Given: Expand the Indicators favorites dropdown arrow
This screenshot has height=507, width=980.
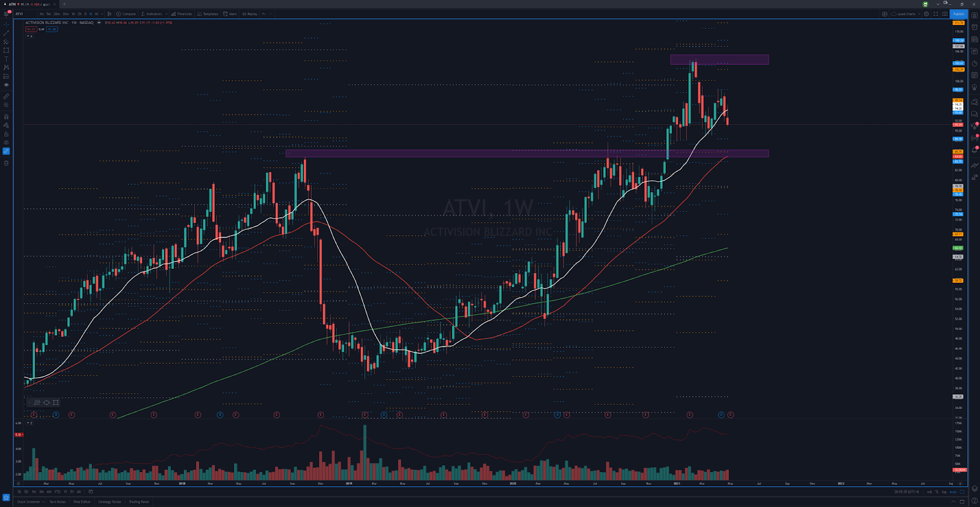Looking at the screenshot, I should pos(166,13).
